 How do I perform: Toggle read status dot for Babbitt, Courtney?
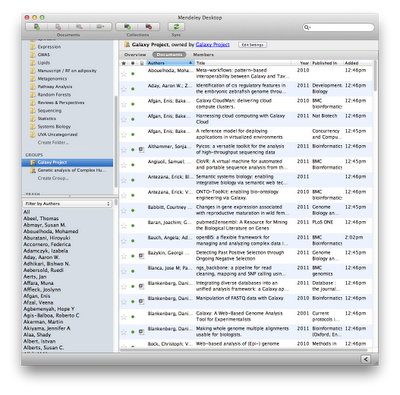coord(133,210)
